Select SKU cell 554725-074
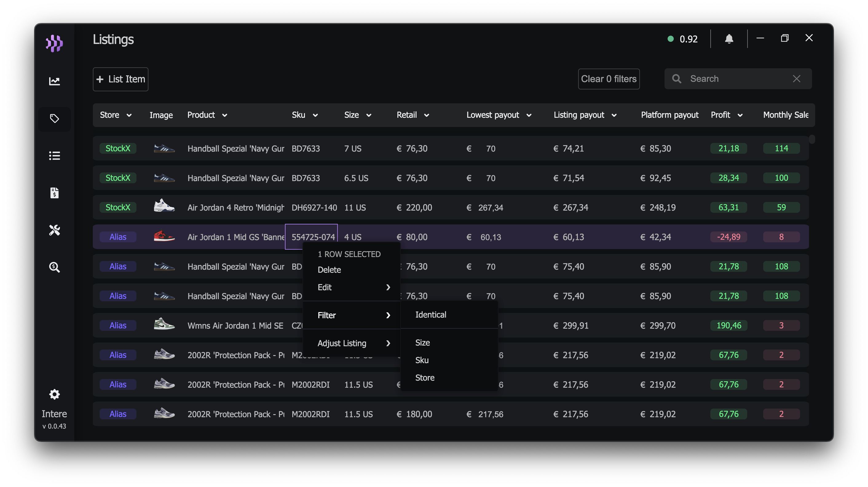This screenshot has width=868, height=487. pos(311,237)
